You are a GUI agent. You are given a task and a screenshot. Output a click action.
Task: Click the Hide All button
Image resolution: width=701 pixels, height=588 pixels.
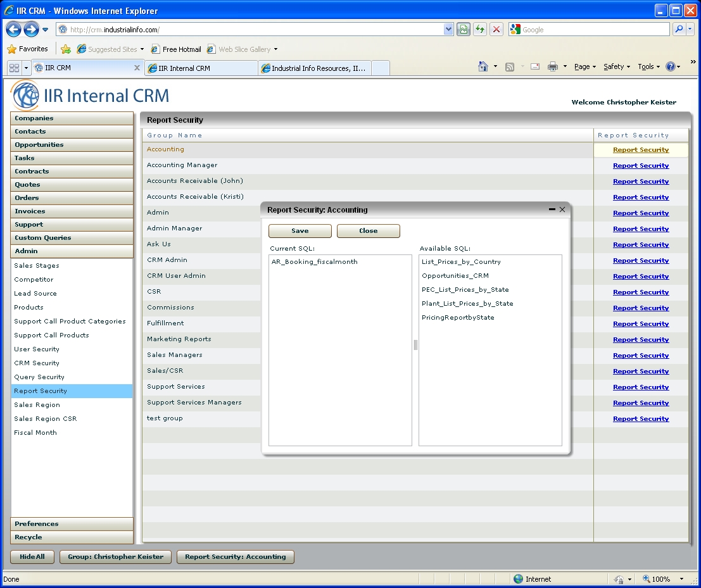32,557
